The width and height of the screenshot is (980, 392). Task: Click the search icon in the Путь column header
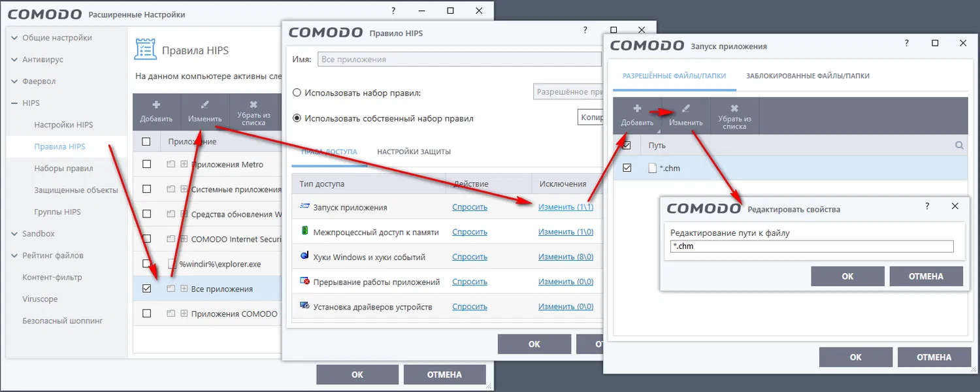(959, 146)
